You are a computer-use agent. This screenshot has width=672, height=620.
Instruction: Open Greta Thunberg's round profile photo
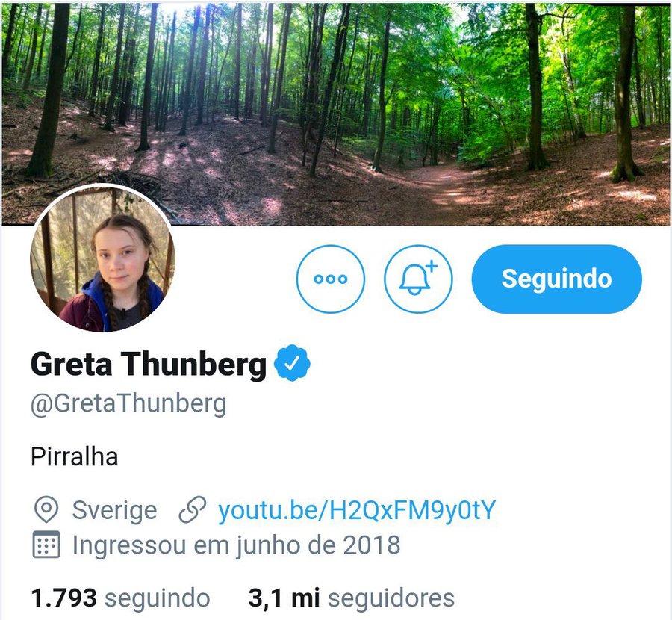(103, 259)
